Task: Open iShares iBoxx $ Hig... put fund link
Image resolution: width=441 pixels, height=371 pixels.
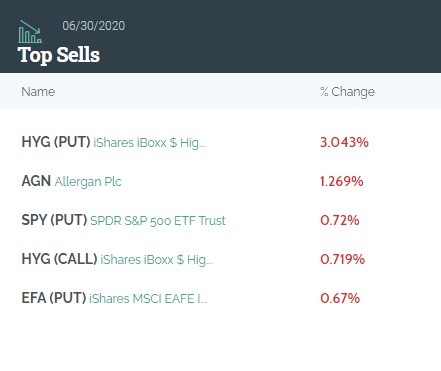Action: point(149,143)
